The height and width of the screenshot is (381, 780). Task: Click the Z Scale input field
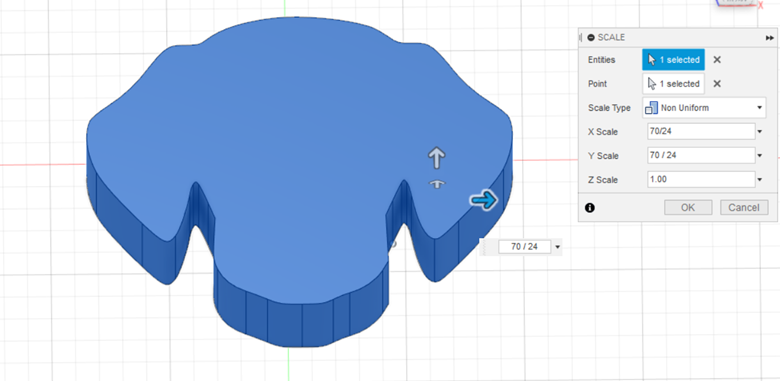click(701, 180)
